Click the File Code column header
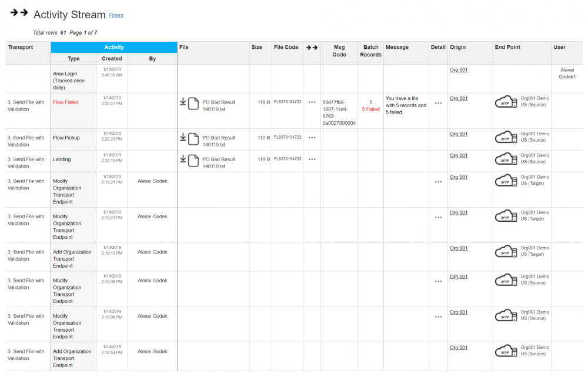The image size is (588, 373). click(286, 48)
